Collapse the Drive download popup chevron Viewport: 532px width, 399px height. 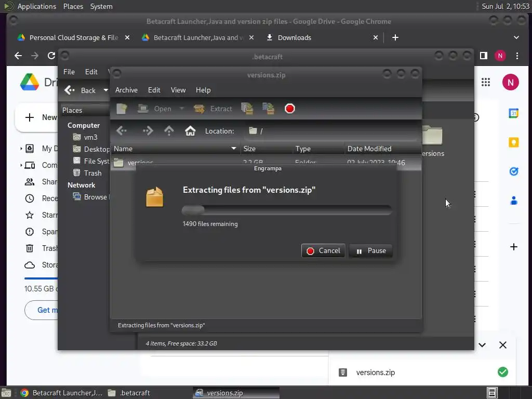[482, 345]
